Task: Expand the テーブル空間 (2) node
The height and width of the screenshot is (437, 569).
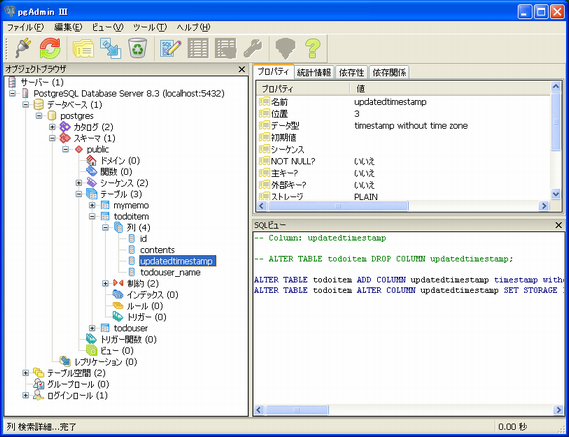Action: pyautogui.click(x=25, y=373)
